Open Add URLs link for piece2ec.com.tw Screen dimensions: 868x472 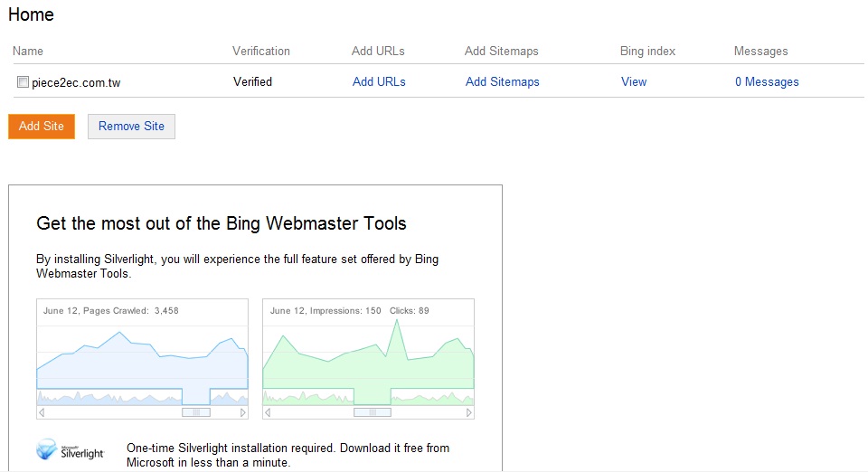coord(379,82)
